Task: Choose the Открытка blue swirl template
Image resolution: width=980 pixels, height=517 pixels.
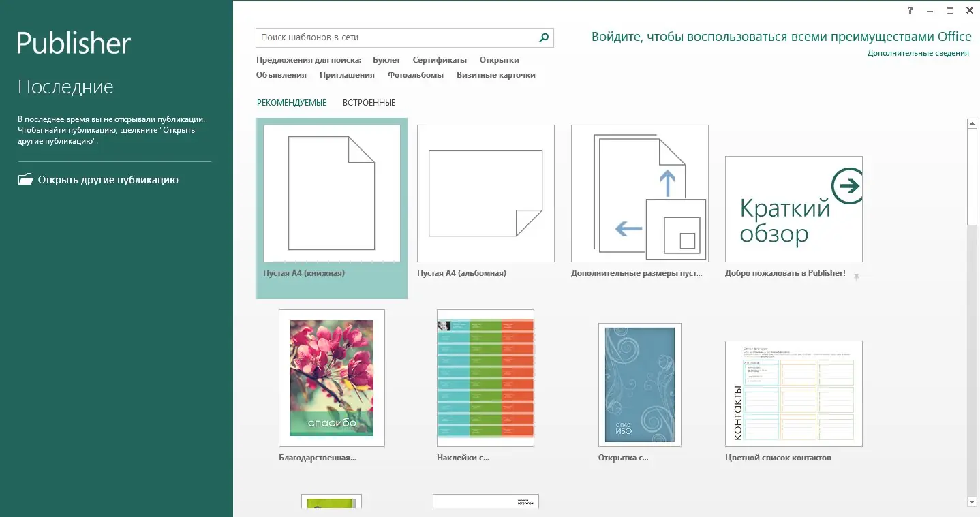Action: 640,385
